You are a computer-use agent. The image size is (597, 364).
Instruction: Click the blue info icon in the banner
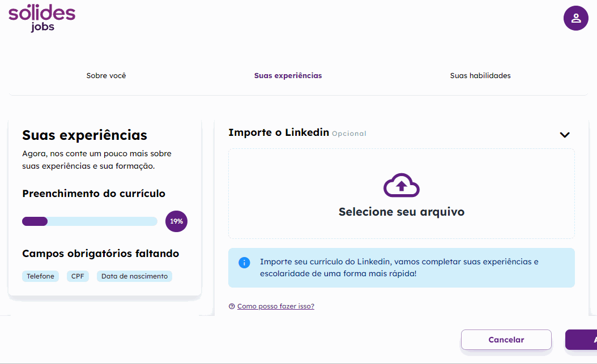coord(244,263)
